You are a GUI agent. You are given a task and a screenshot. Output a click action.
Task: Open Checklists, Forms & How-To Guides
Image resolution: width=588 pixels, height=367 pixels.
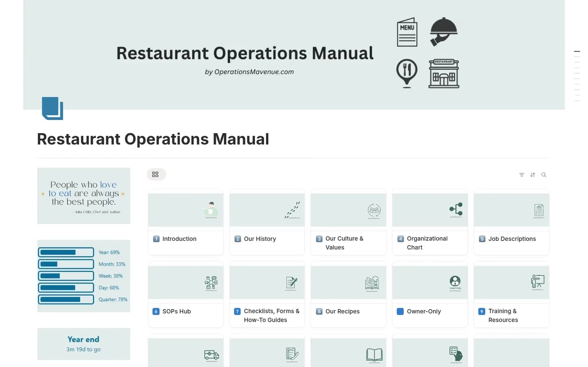(x=267, y=294)
